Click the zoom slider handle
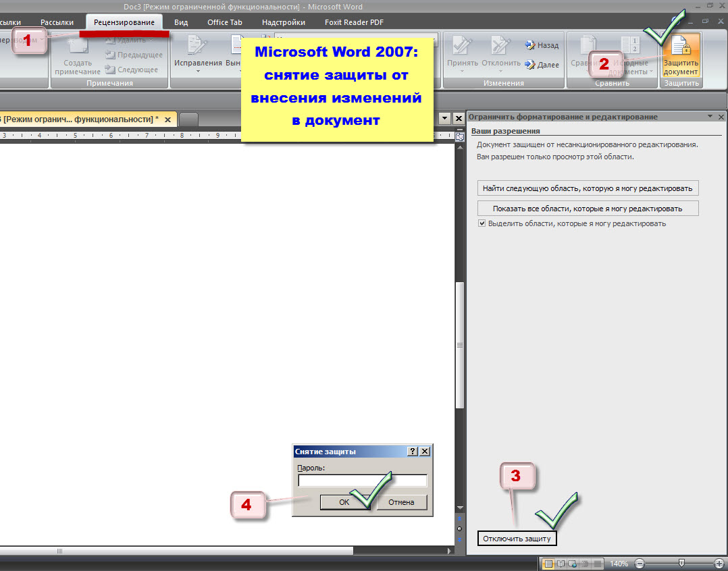This screenshot has width=728, height=571. [x=681, y=563]
